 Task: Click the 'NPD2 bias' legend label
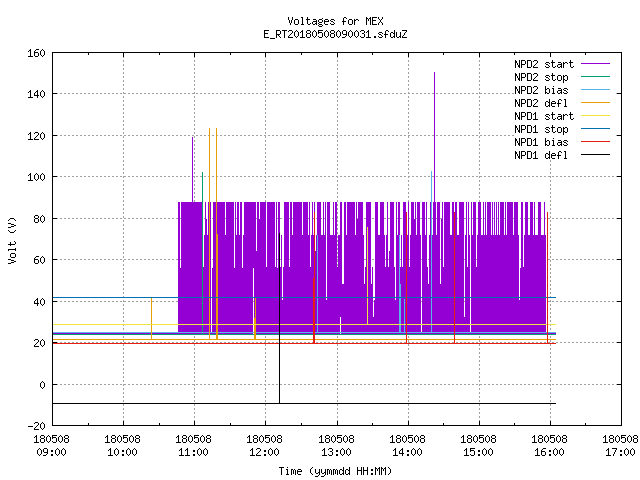541,90
